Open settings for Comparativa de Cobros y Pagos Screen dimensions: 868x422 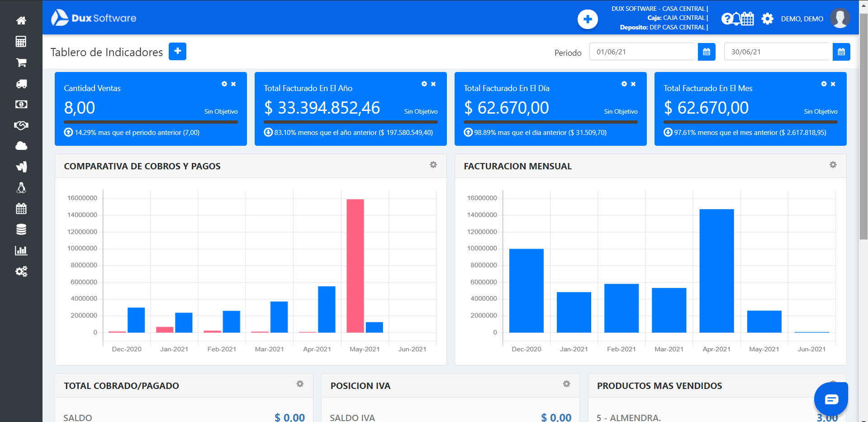coord(433,165)
